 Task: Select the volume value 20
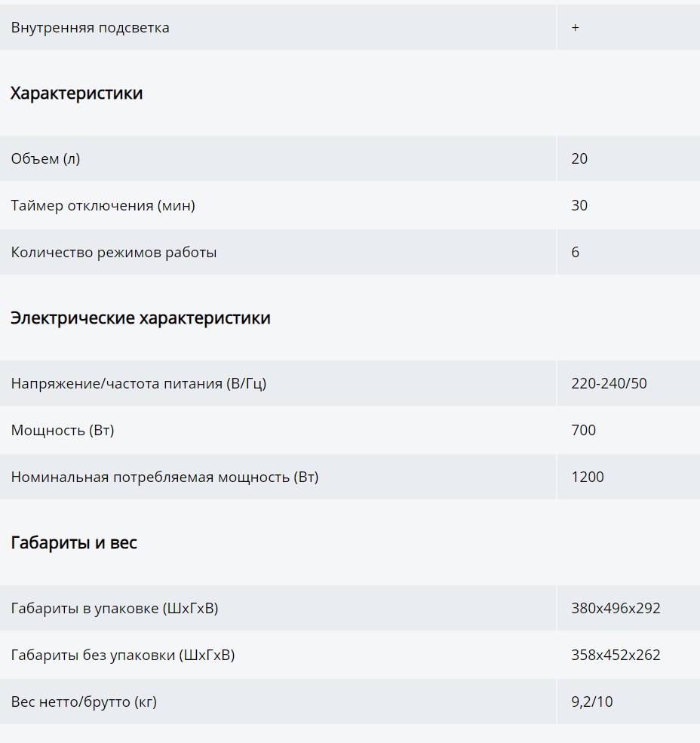(x=579, y=158)
